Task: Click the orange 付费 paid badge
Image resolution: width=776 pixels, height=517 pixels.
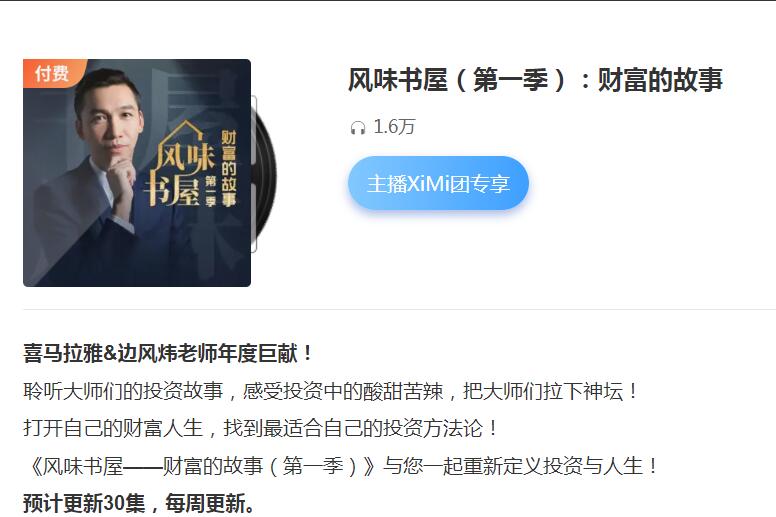Action: point(53,73)
